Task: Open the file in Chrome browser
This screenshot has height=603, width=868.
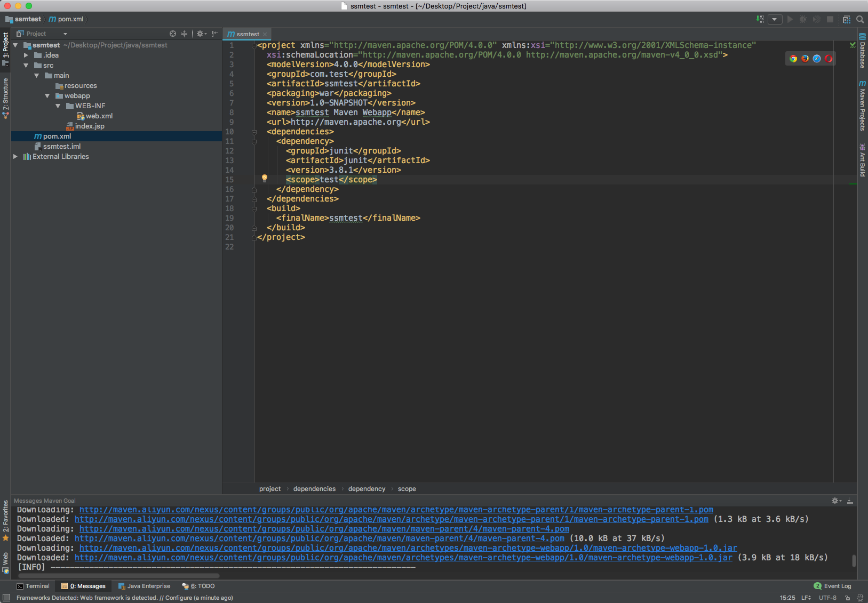Action: click(793, 59)
